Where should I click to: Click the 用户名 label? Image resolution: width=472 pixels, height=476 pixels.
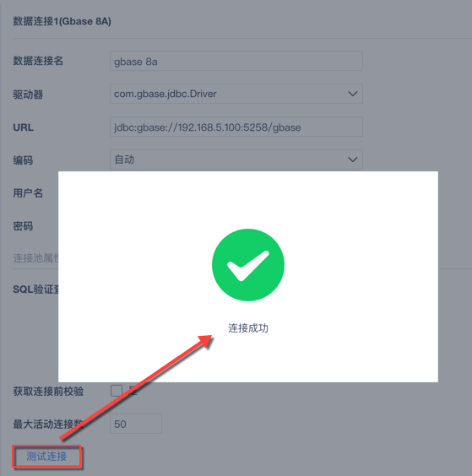point(28,193)
